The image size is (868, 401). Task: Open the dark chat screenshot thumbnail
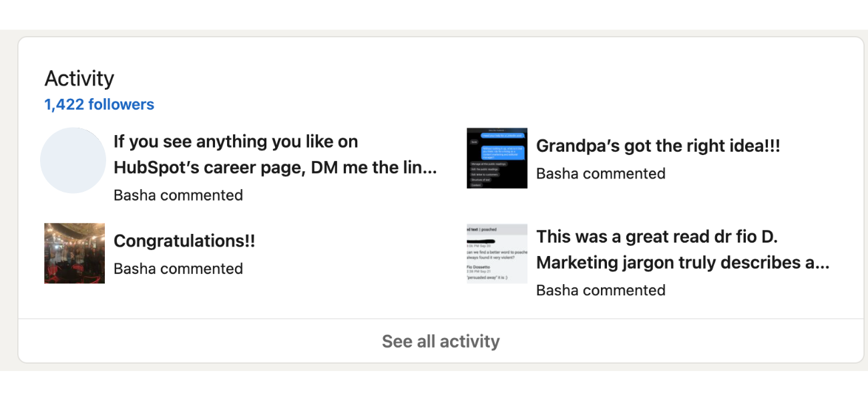497,158
